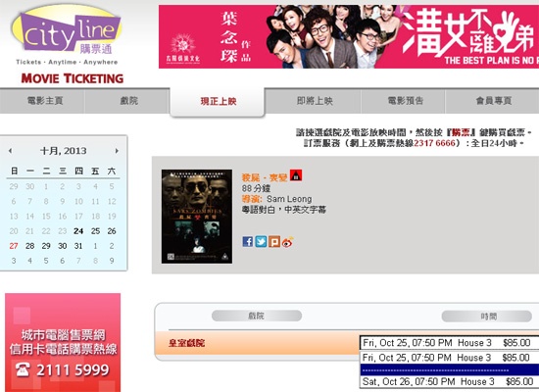
Task: Open the 即將上映 tab
Action: coord(315,101)
